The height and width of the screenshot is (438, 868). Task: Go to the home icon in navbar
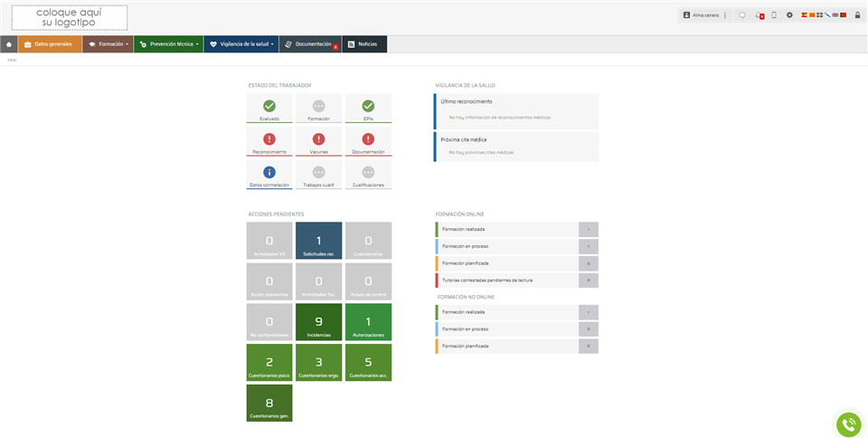pyautogui.click(x=9, y=44)
